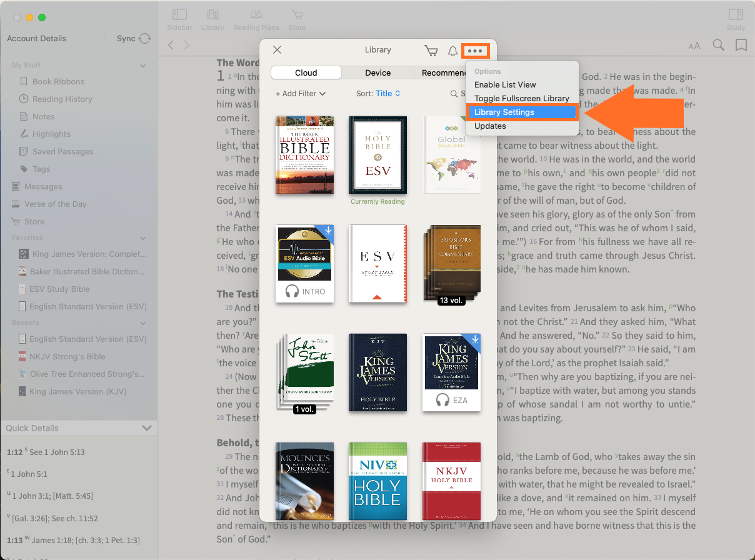The width and height of the screenshot is (755, 560).
Task: Open Book Ribbons in sidebar
Action: (x=58, y=81)
